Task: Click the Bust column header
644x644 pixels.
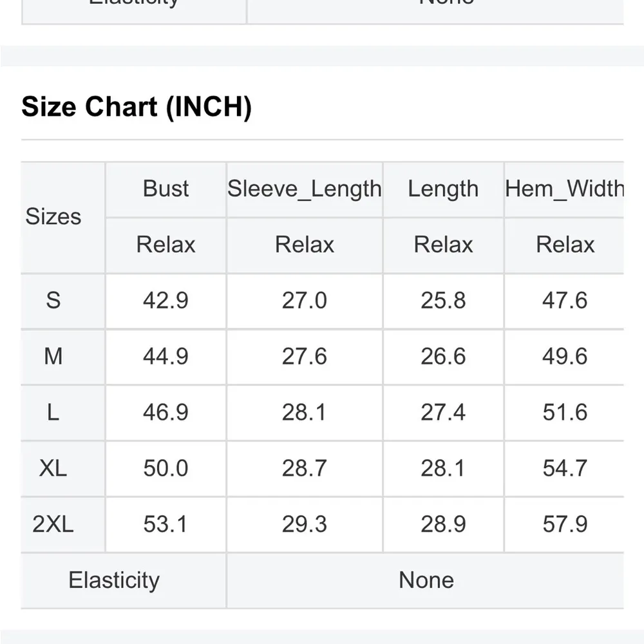Action: (166, 189)
